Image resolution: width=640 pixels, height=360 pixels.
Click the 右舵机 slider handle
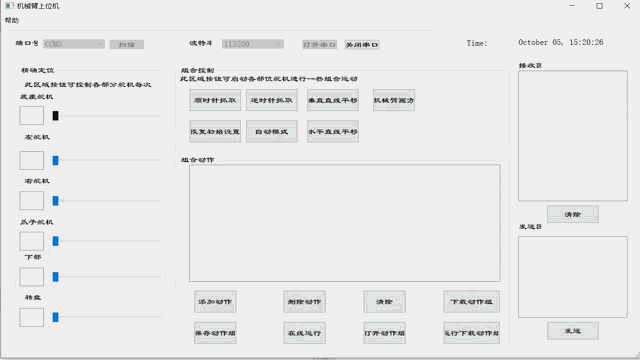tap(56, 200)
